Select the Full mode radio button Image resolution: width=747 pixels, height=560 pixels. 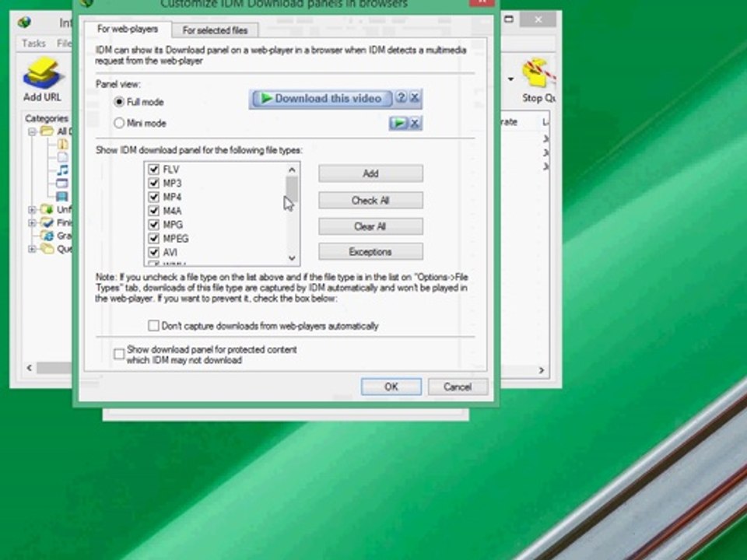coord(119,102)
